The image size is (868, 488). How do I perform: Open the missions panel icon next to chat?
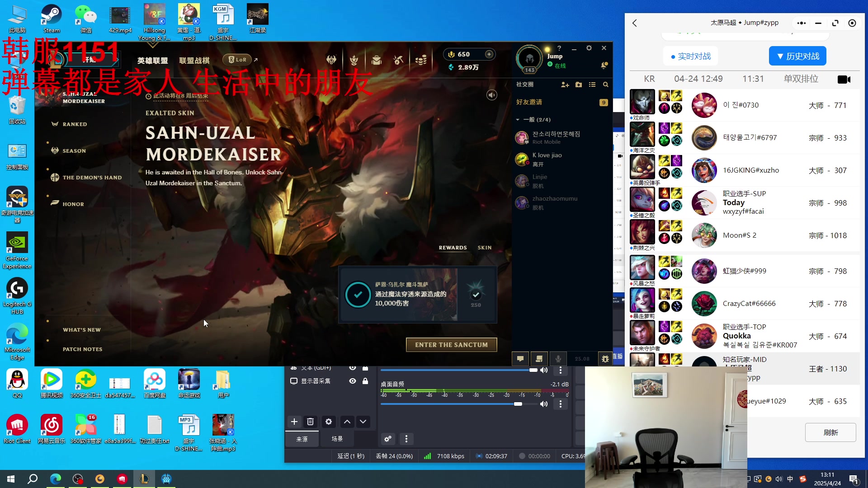539,359
